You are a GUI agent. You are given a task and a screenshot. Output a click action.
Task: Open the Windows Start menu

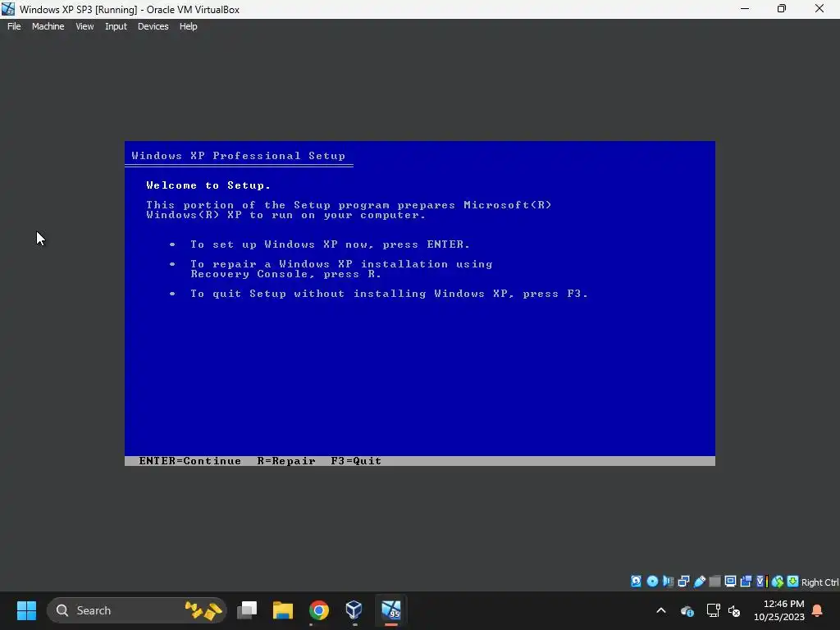(26, 610)
